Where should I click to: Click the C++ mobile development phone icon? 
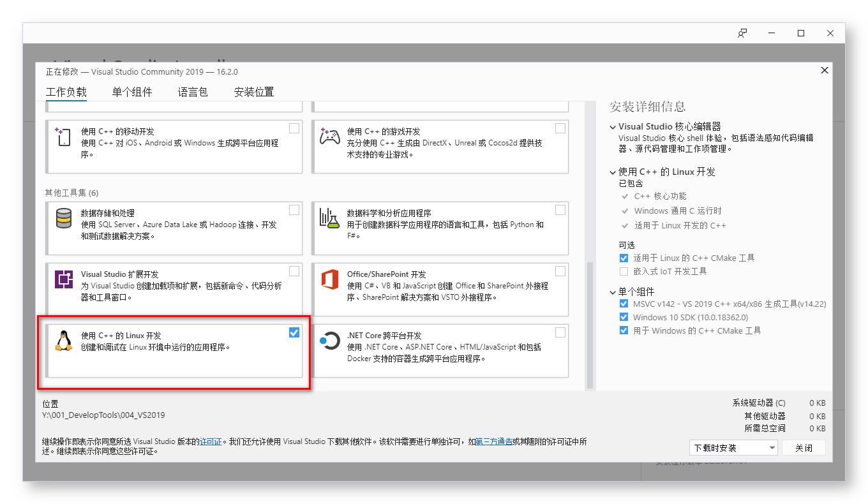(x=63, y=138)
